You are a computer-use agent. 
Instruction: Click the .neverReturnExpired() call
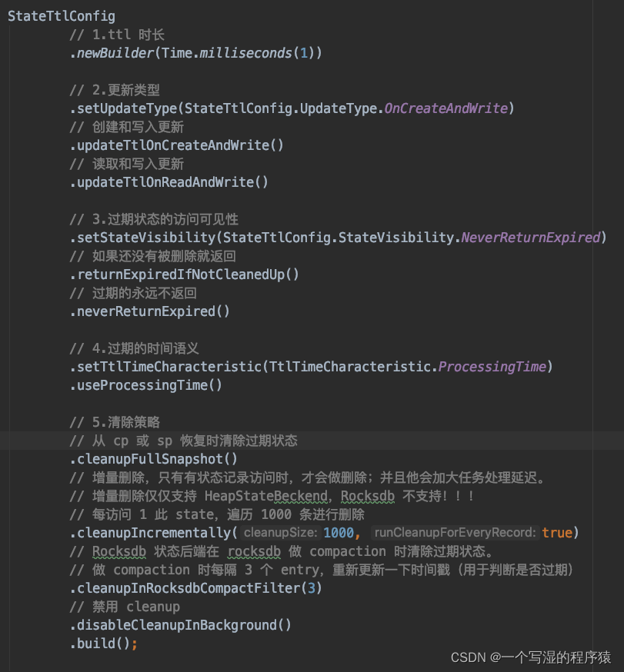[150, 311]
